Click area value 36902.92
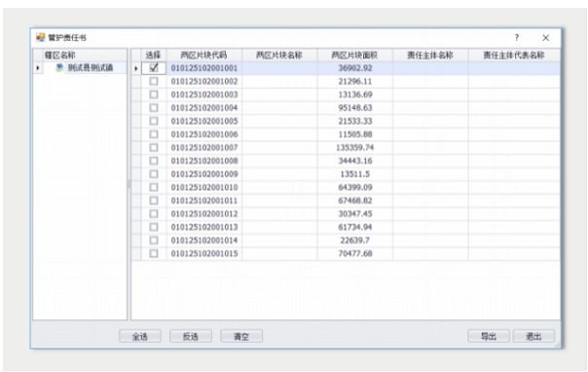The height and width of the screenshot is (372, 588). (x=355, y=68)
